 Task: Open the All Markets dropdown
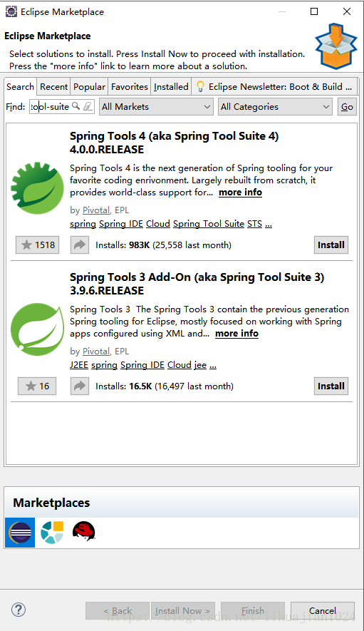156,107
